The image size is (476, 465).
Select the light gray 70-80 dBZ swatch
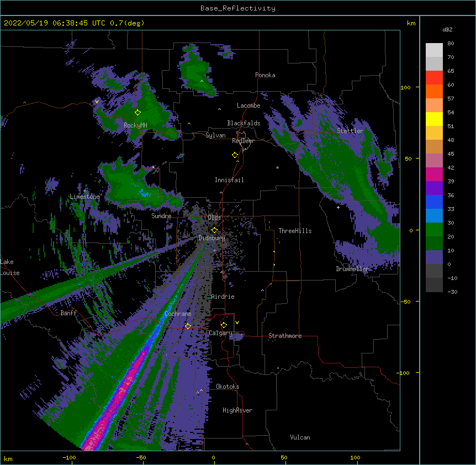[434, 50]
